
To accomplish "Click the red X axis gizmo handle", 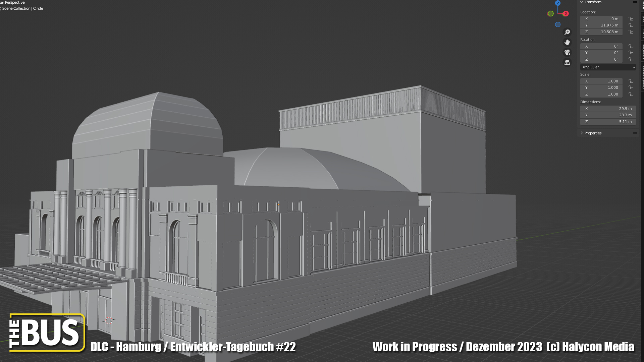I will point(566,14).
